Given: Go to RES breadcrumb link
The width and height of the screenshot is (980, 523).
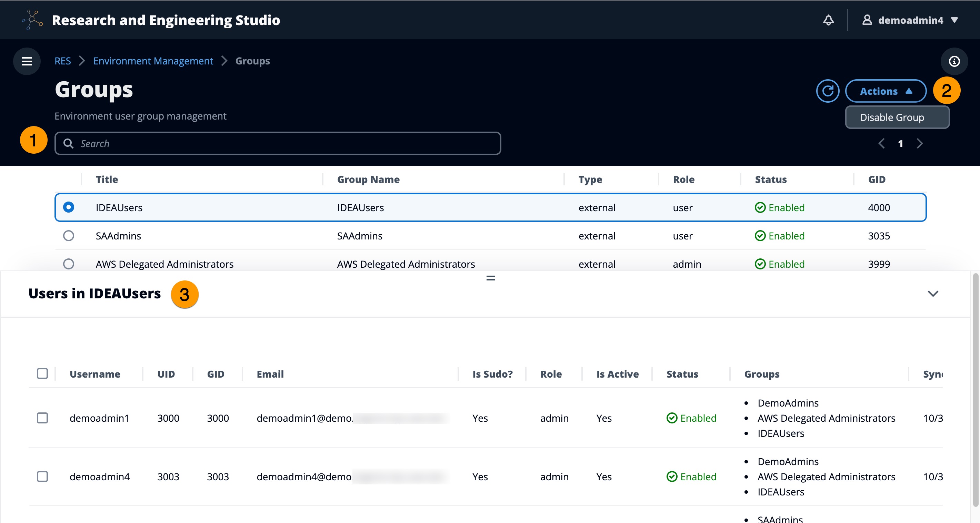Looking at the screenshot, I should [62, 61].
